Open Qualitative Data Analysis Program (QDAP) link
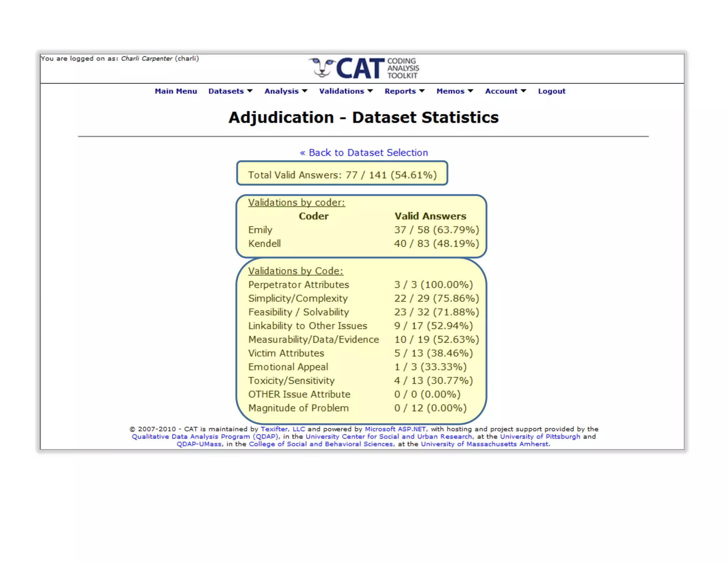Viewport: 728px width, 562px height. click(x=205, y=437)
